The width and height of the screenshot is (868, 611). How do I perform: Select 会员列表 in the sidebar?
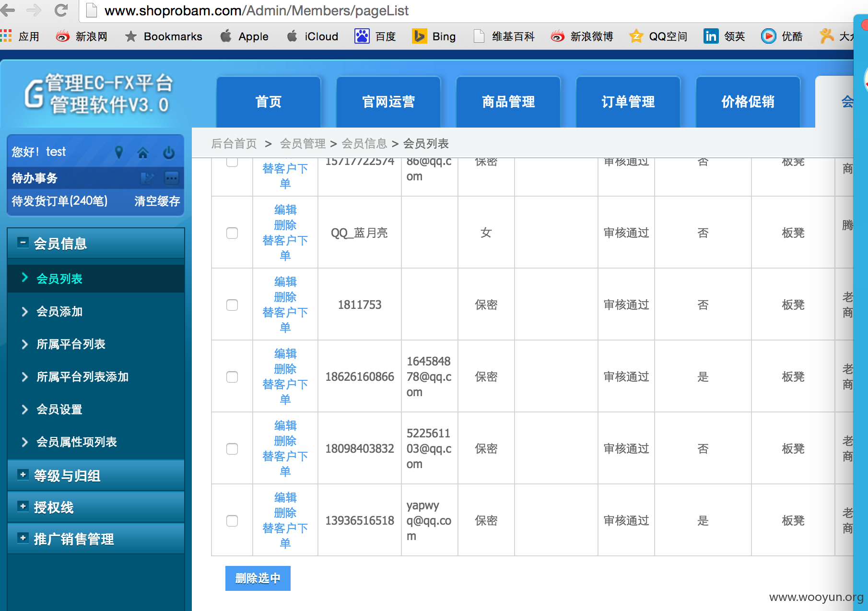click(x=96, y=279)
